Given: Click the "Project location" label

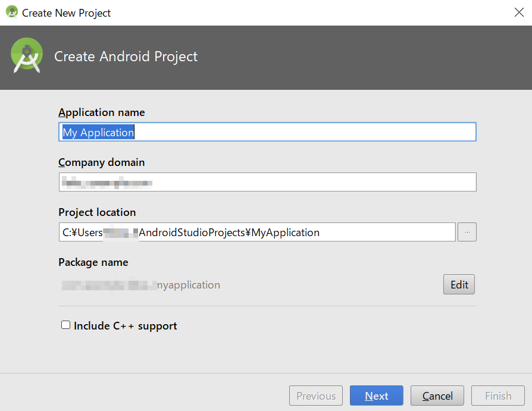Looking at the screenshot, I should 97,212.
